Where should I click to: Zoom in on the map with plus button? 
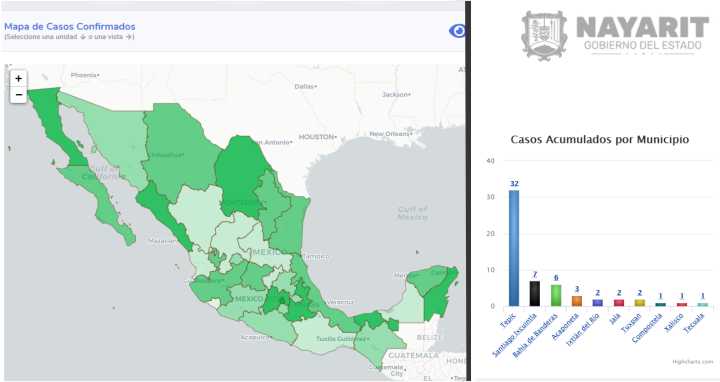click(18, 79)
